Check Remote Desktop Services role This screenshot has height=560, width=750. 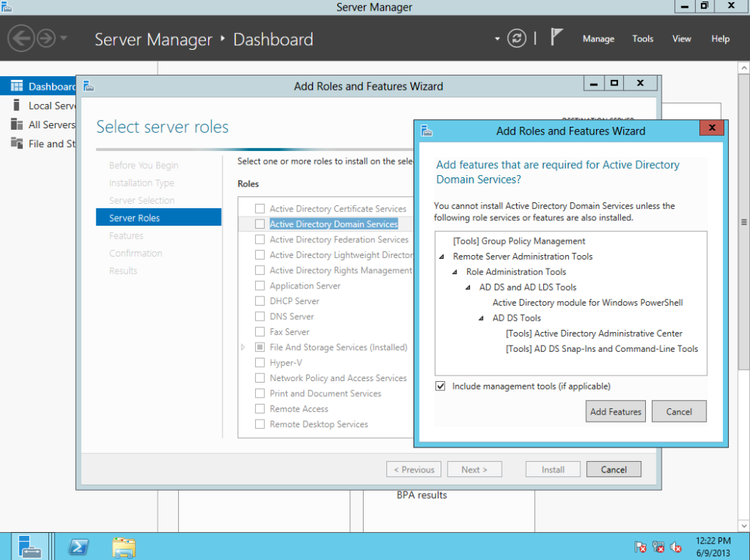(260, 424)
